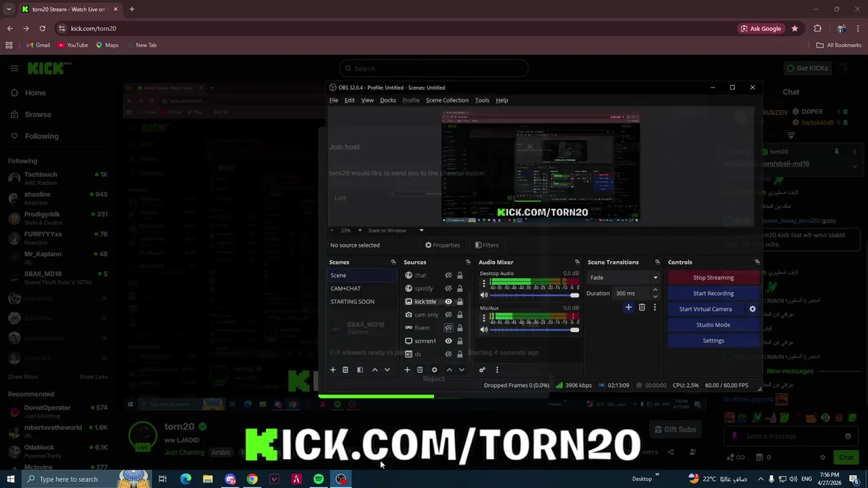Viewport: 868px width, 488px height.
Task: Open Desktop Audio three-dot options
Action: tap(484, 283)
